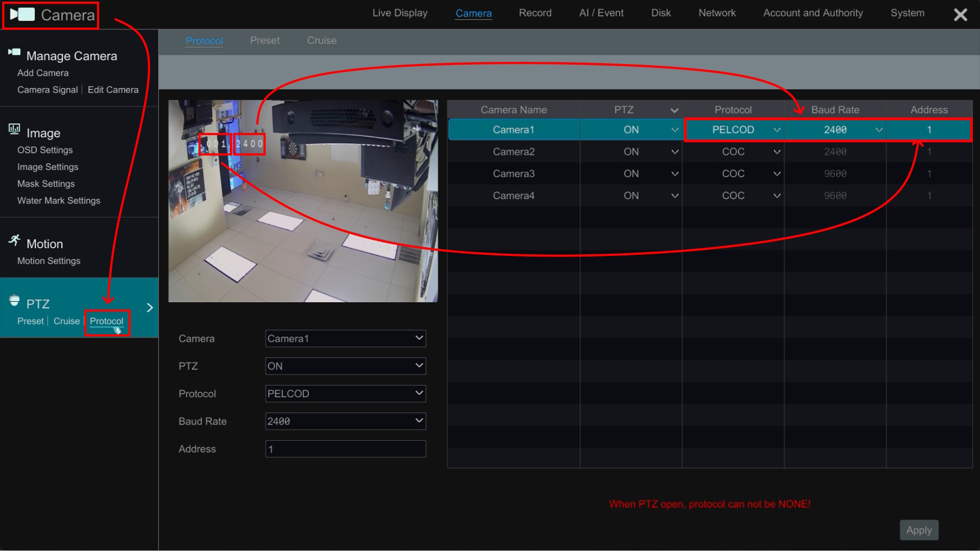Open the Camera selection dropdown below preview

[345, 339]
